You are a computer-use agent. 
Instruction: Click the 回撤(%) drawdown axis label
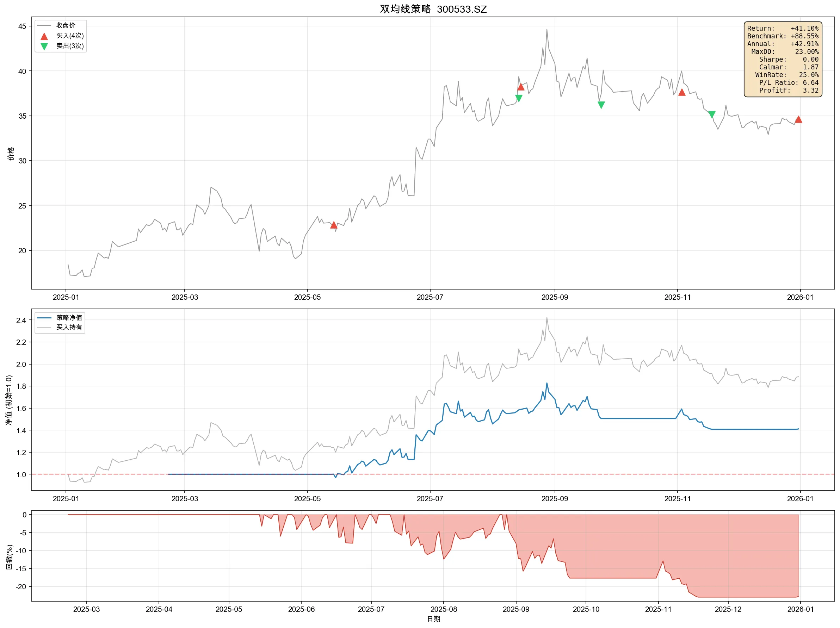[10, 557]
